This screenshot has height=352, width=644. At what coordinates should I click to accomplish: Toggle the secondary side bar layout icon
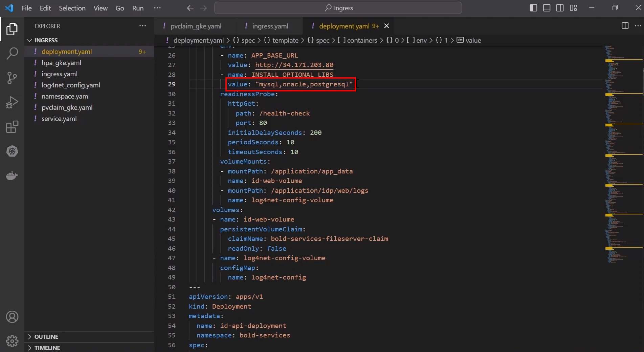(560, 8)
